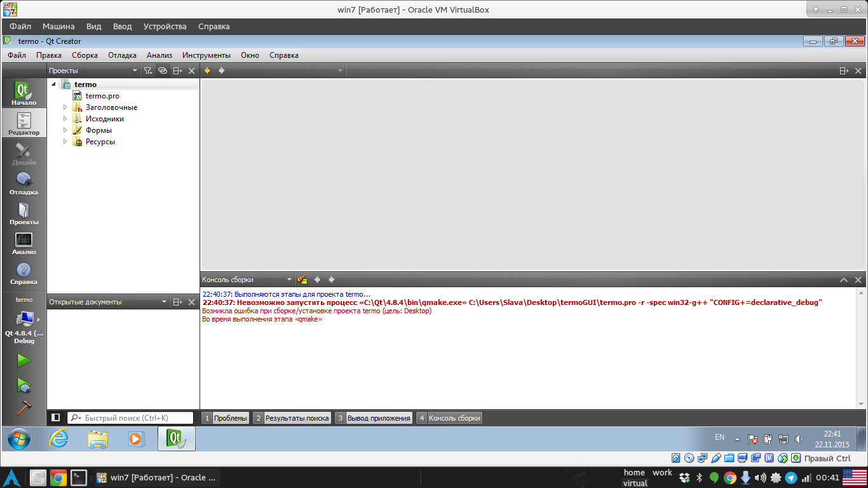Toggle the sidebar visibility button

[x=56, y=417]
